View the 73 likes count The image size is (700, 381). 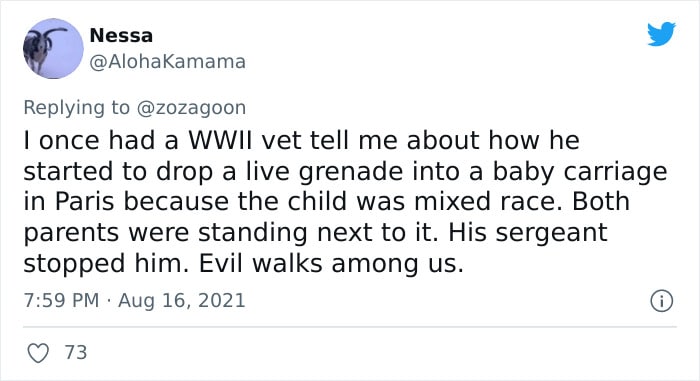76,352
